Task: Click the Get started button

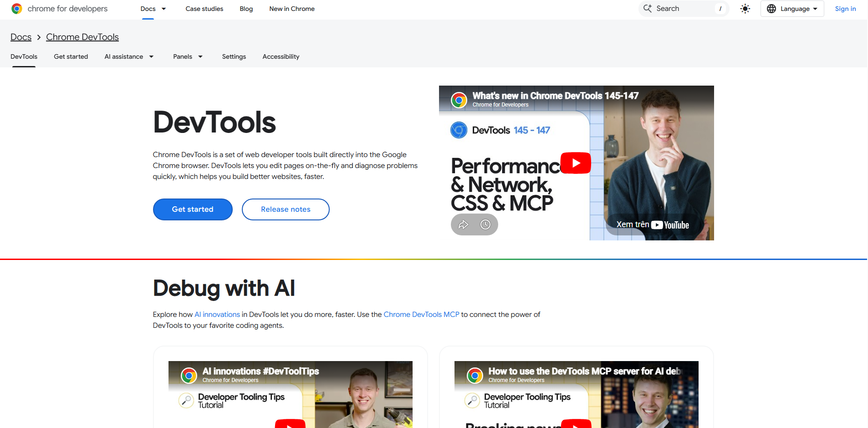Action: (x=192, y=209)
